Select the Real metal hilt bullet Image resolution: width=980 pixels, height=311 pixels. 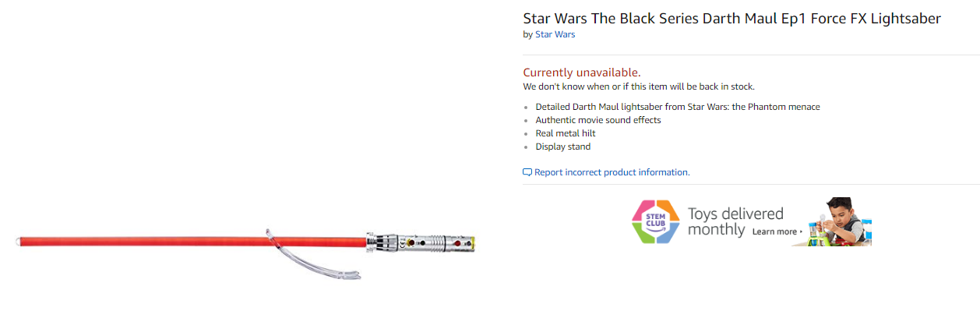[x=566, y=133]
